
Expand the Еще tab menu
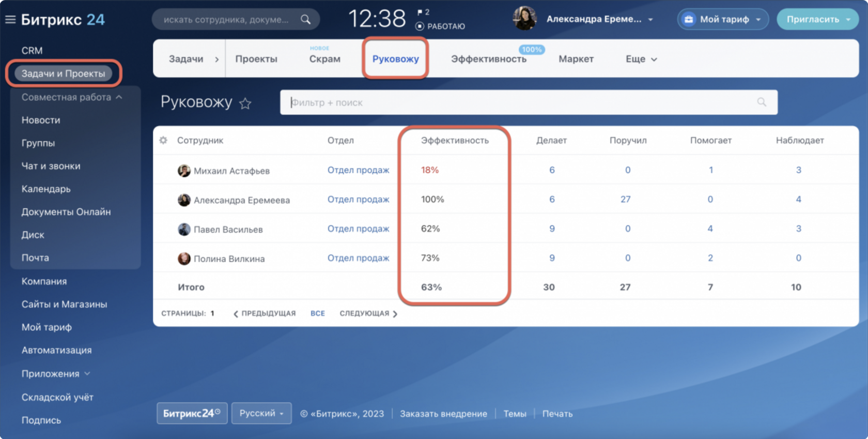(x=641, y=59)
